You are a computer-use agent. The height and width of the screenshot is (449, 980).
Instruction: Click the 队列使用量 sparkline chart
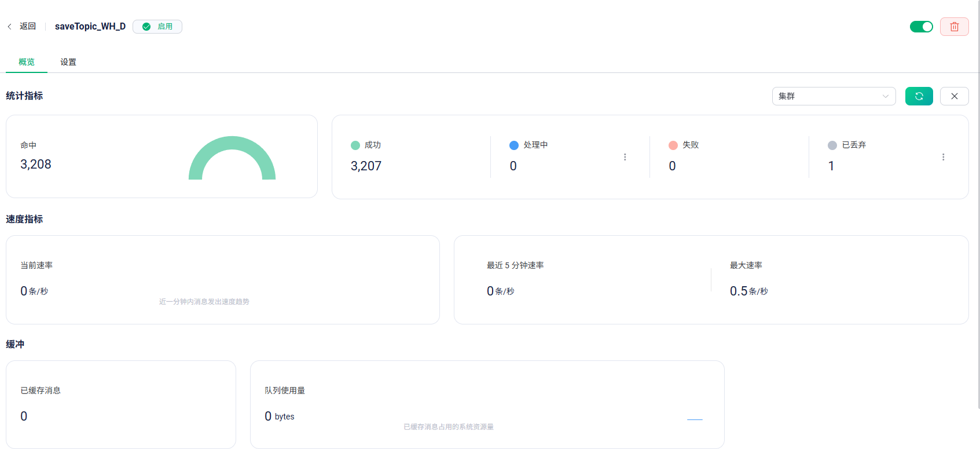[x=694, y=419]
